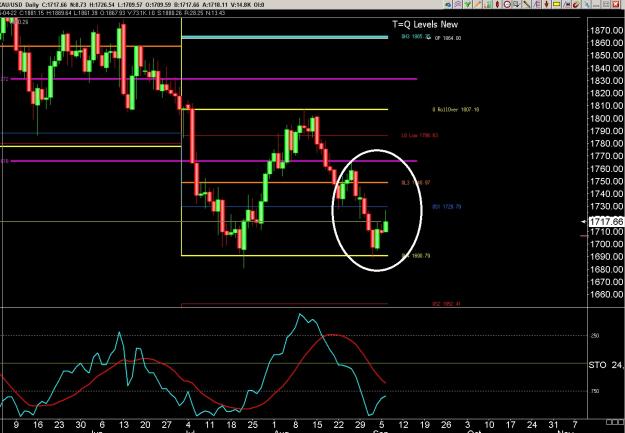This screenshot has width=625, height=433.
Task: Click the 1680.00 price axis label
Action: coord(606,269)
